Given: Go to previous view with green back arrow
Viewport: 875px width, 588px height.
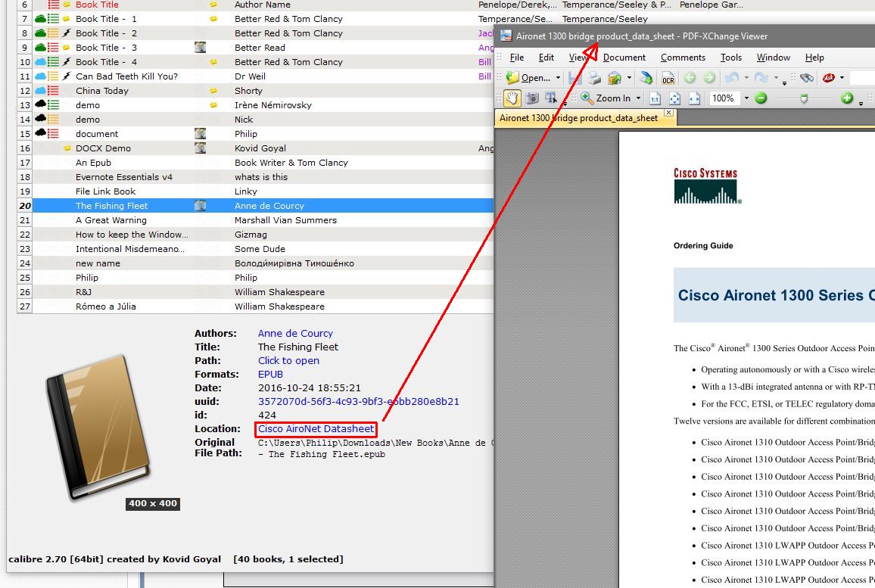Looking at the screenshot, I should (x=690, y=78).
